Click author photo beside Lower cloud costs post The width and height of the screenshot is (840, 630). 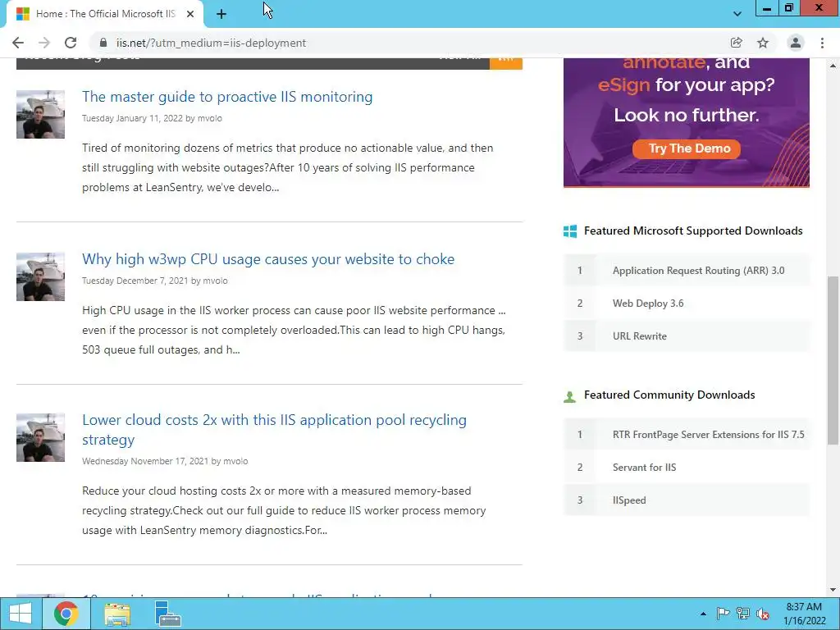tap(41, 437)
